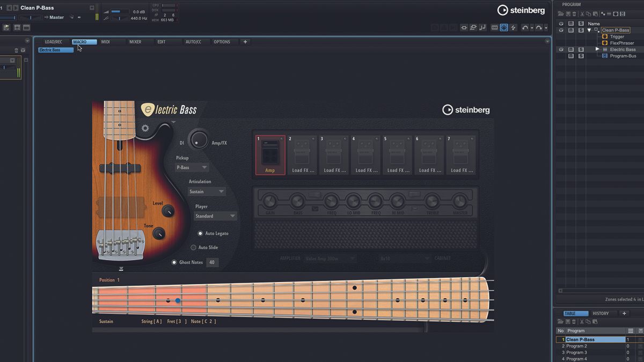This screenshot has width=644, height=362.
Task: Open the Articulation Sustain dropdown
Action: point(207,191)
